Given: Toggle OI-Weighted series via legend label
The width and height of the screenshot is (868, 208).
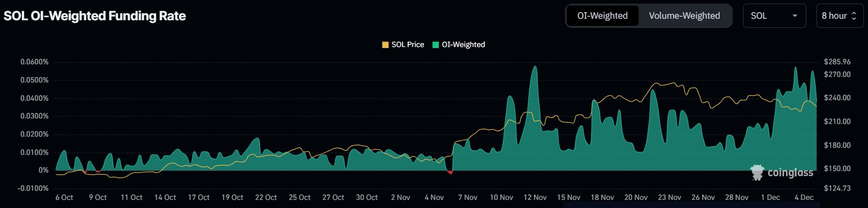Looking at the screenshot, I should coord(463,45).
